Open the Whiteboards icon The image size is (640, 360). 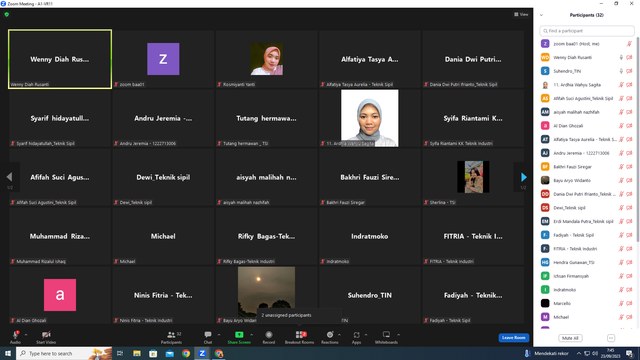386,335
